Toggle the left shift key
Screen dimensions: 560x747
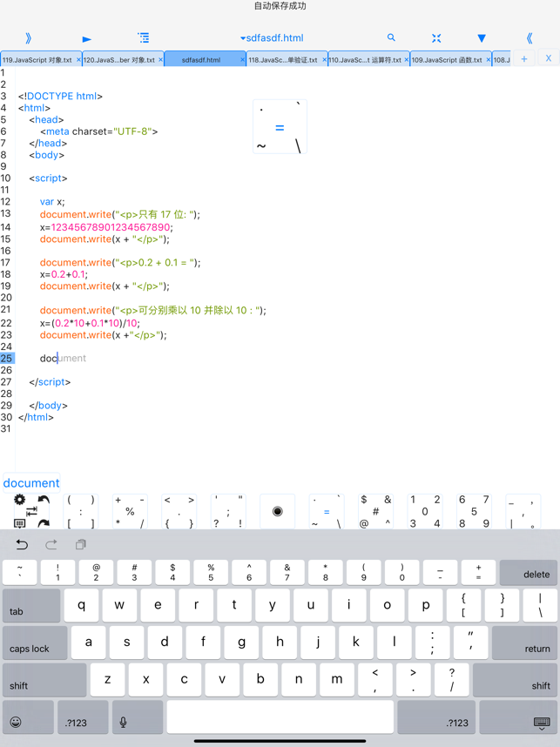44,680
